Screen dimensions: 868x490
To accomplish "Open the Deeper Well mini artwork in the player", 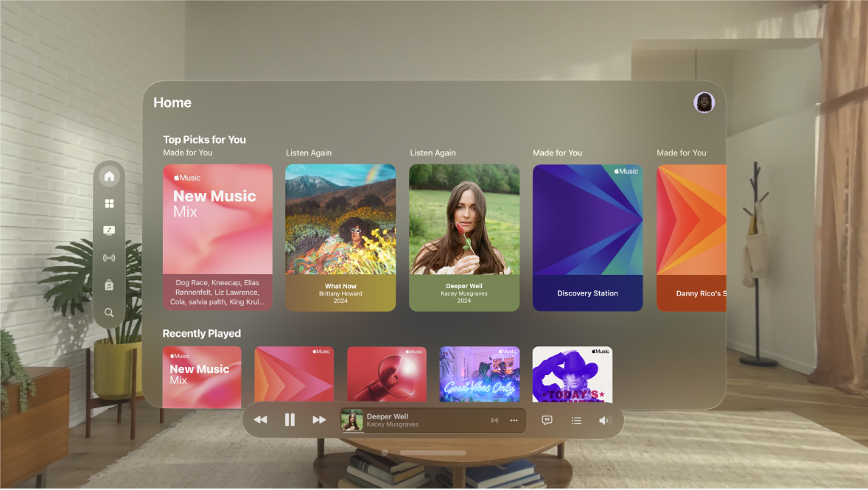I will pos(351,421).
